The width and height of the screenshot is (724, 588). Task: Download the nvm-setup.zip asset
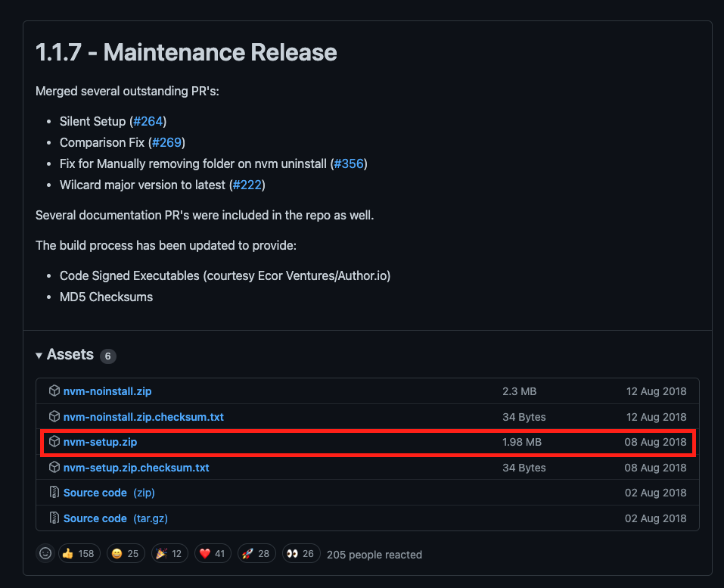[x=100, y=442]
